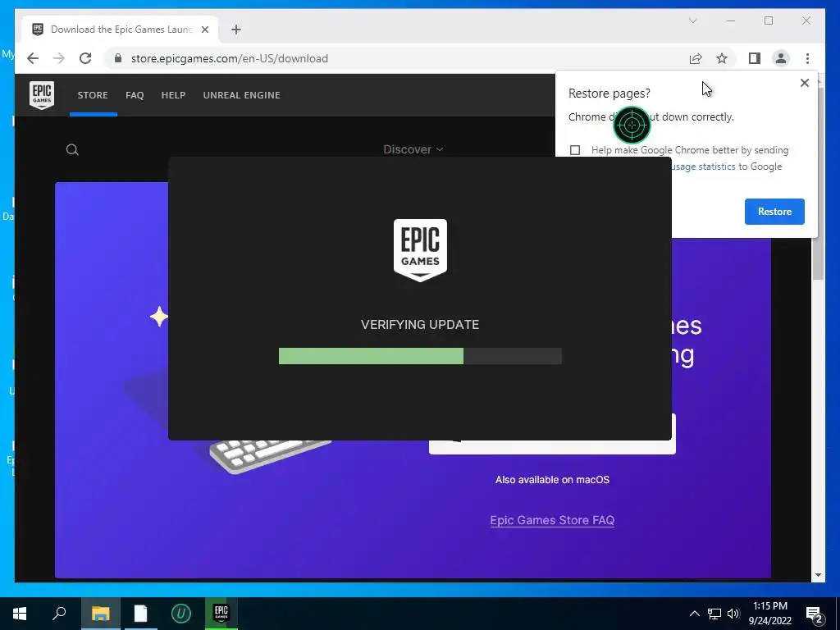
Task: Open Windows taskbar search
Action: tap(59, 614)
